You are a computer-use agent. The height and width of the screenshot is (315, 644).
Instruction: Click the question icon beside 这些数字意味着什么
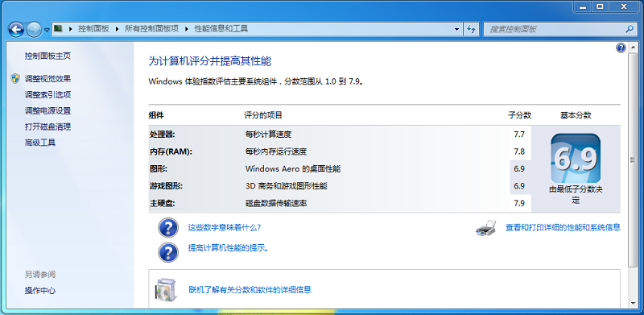click(168, 228)
